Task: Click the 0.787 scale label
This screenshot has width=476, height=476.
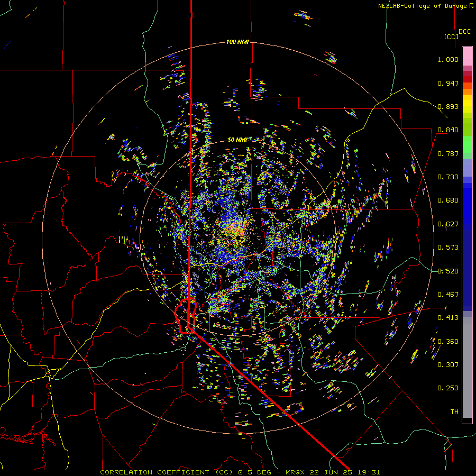Action: 448,153
